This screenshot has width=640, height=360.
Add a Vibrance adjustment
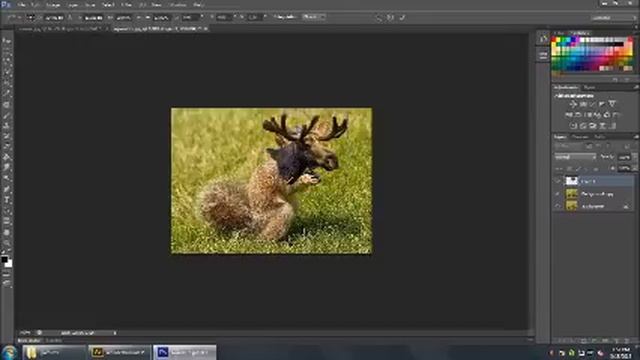[612, 104]
